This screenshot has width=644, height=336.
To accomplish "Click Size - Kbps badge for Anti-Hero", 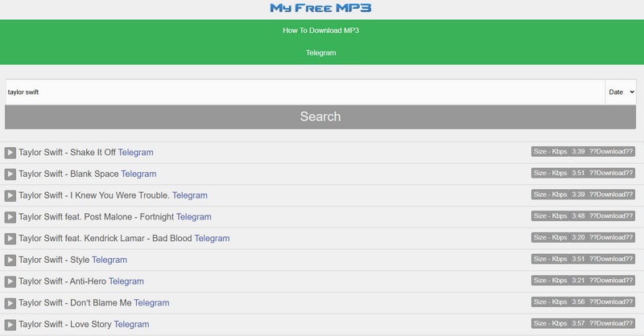I will pos(551,281).
